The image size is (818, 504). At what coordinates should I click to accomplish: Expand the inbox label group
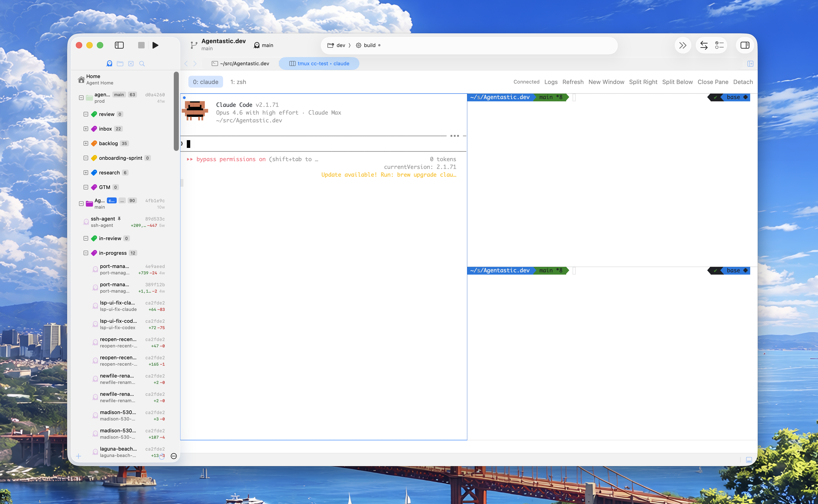(86, 129)
